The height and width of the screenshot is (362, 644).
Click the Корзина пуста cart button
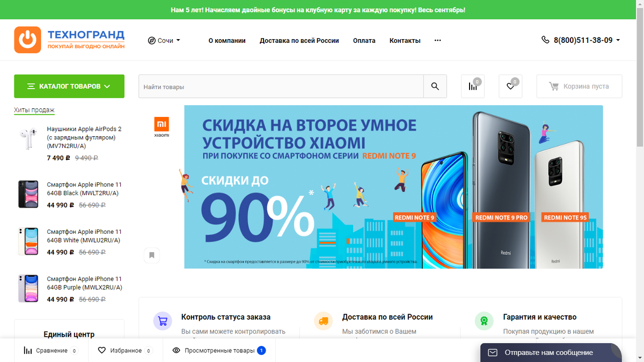(579, 86)
